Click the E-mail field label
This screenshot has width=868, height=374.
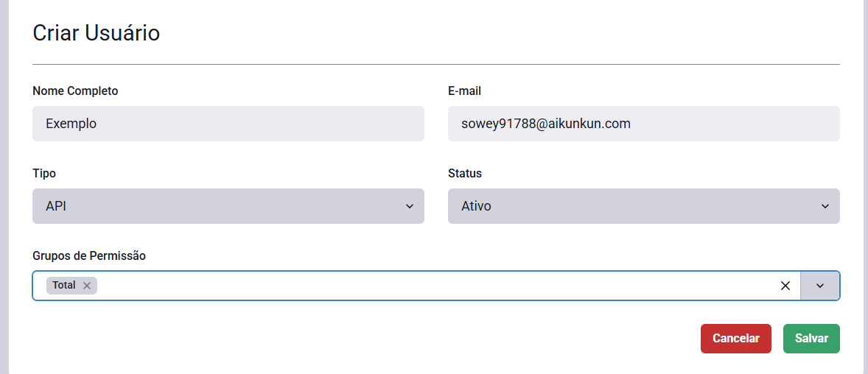click(464, 91)
